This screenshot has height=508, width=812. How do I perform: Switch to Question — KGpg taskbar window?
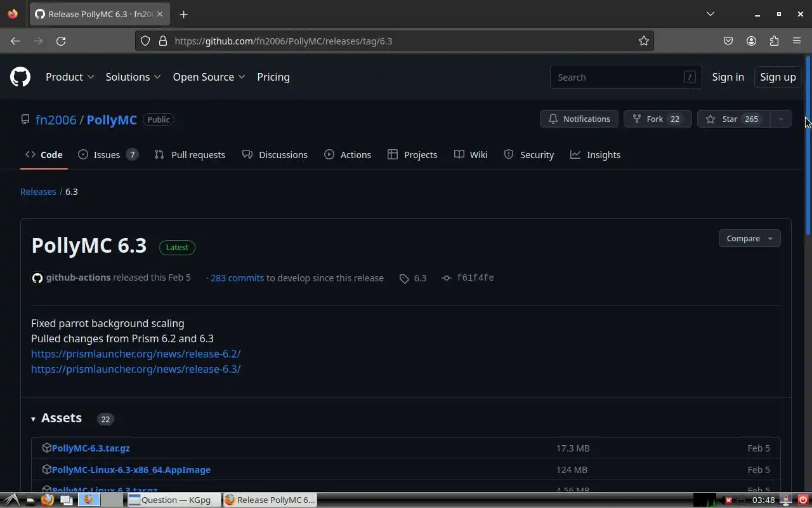click(173, 500)
